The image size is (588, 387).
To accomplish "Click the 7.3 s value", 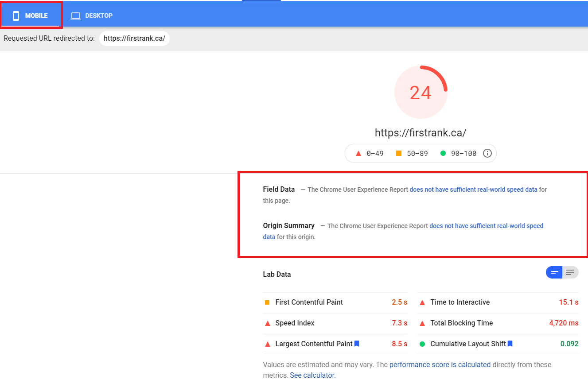I will (x=399, y=323).
